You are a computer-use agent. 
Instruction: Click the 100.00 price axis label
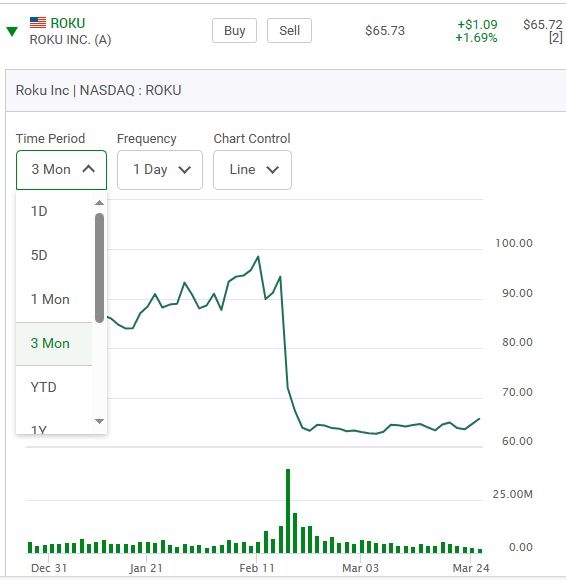pyautogui.click(x=514, y=243)
